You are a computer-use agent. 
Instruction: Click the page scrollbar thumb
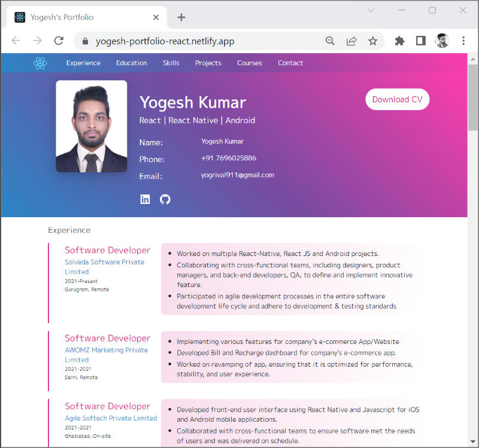point(473,97)
